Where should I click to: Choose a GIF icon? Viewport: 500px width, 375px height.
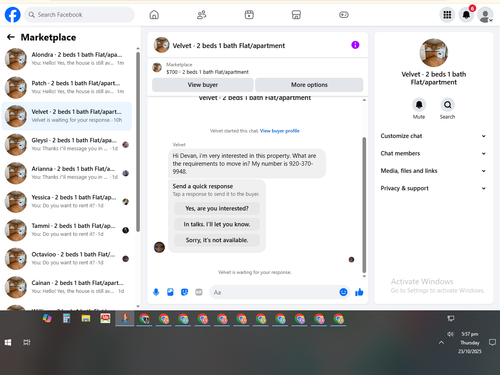coord(199,292)
